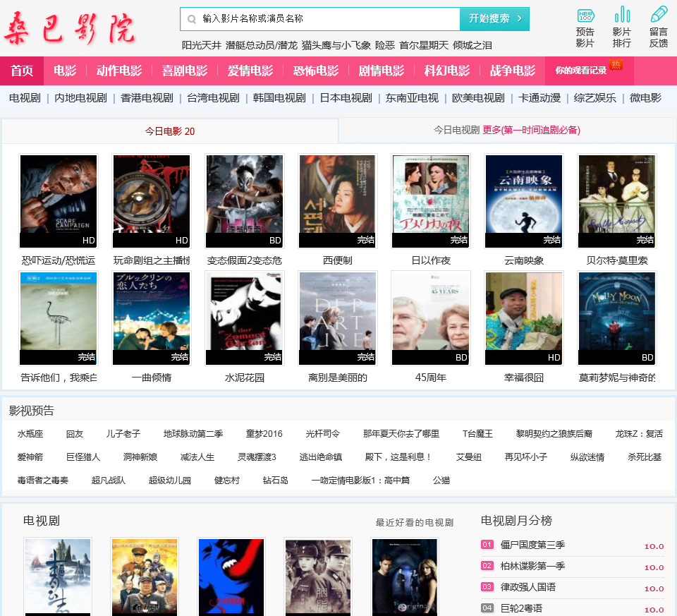This screenshot has width=677, height=616.
Task: Click 电视剧 in the sub-navigation bar
Action: [25, 98]
